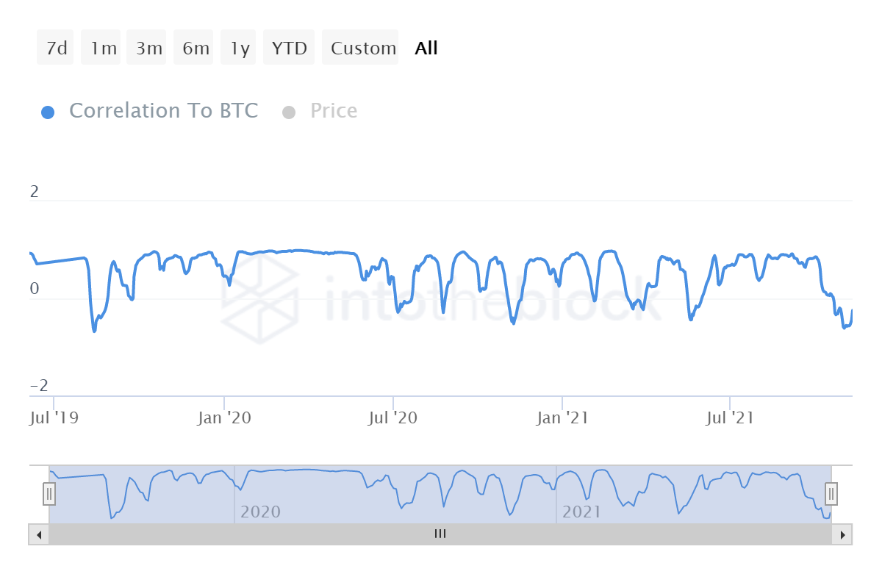Viewport: 882px width, 588px height.
Task: Open the Custom date range picker
Action: [x=361, y=49]
